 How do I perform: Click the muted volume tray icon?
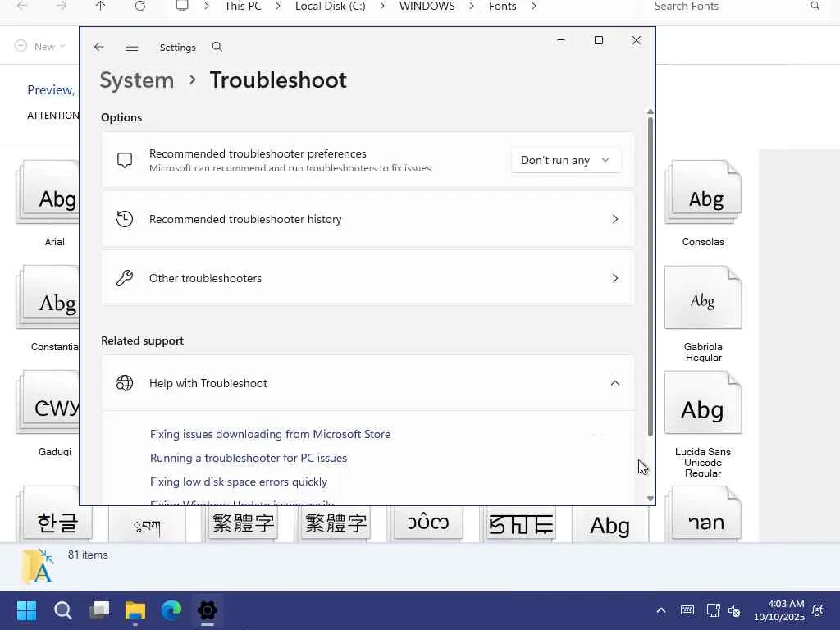click(734, 610)
